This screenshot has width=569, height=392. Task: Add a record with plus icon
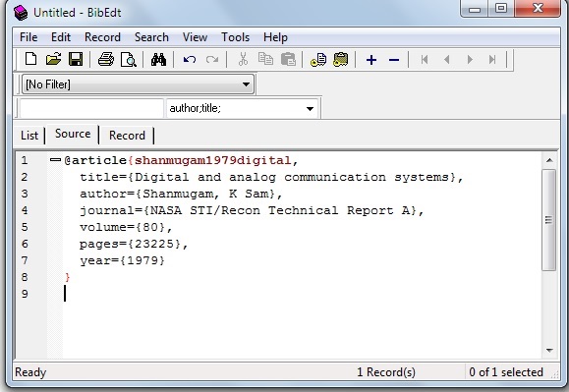point(371,60)
